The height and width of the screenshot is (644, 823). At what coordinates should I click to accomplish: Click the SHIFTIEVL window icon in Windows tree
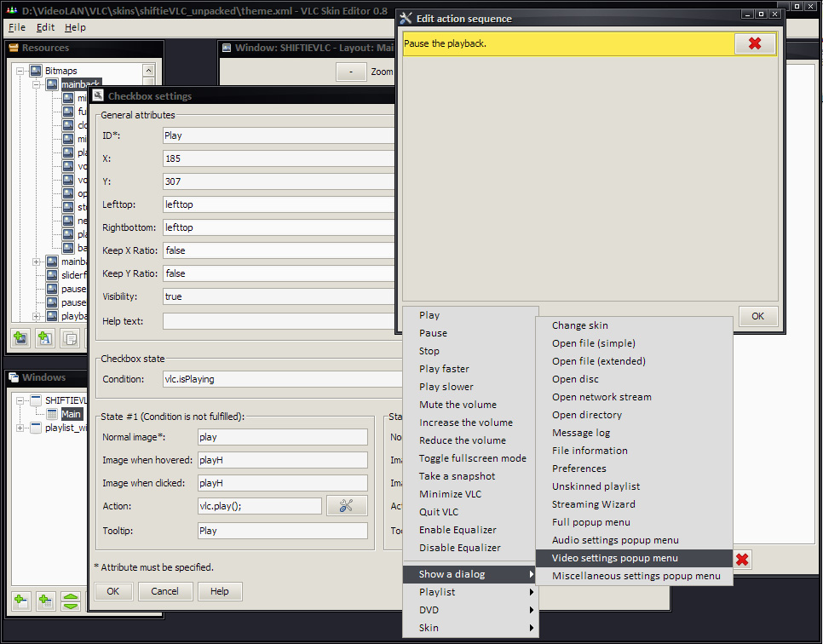36,400
